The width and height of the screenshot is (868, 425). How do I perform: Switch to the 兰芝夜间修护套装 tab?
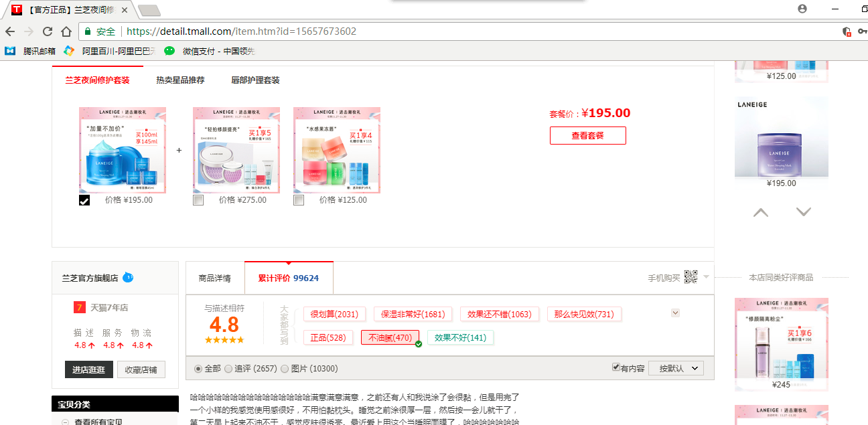click(97, 80)
